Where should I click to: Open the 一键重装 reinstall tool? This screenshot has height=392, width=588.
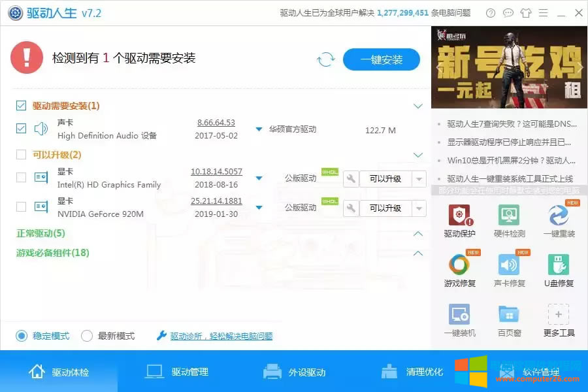point(559,218)
